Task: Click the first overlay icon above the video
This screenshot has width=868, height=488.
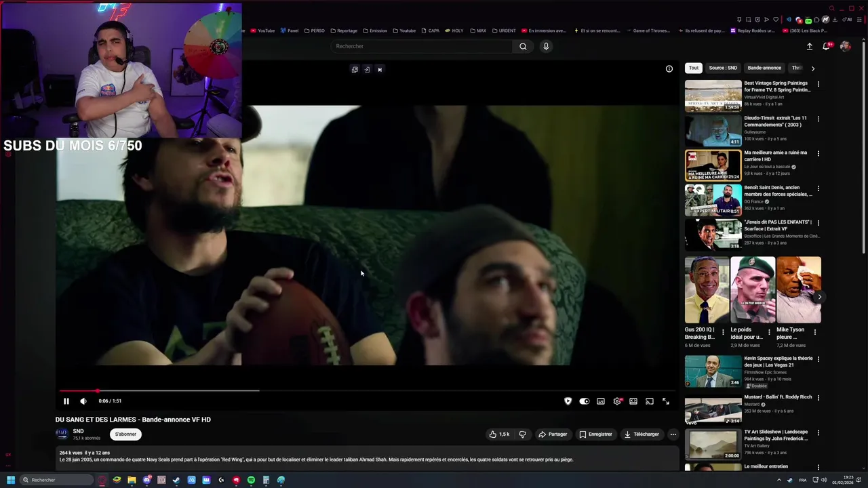Action: (355, 69)
